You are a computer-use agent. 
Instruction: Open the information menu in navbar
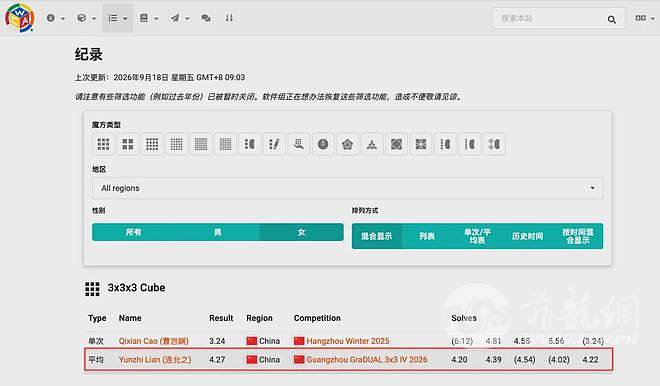[x=56, y=18]
